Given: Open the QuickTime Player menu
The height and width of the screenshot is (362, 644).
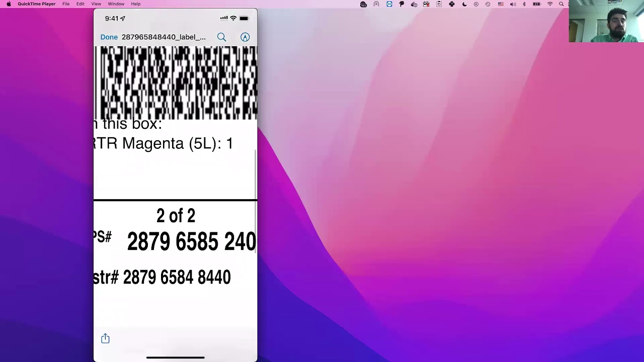Looking at the screenshot, I should click(36, 4).
